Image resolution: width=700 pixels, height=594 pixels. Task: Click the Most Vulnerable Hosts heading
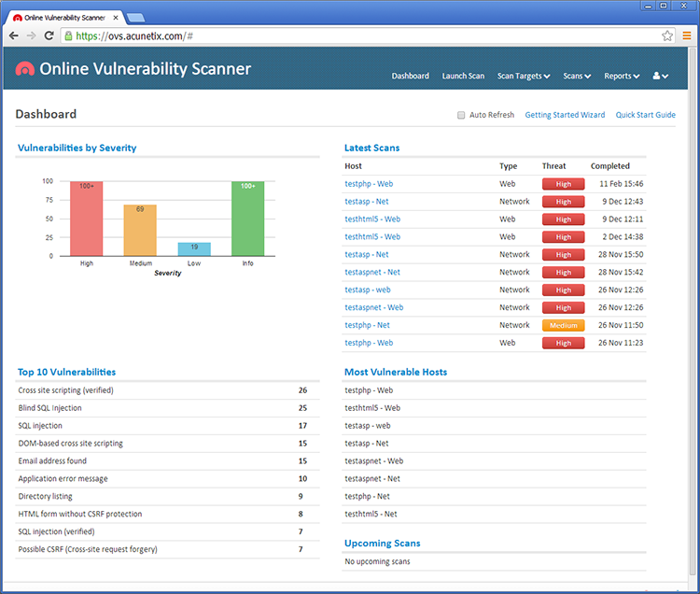[x=396, y=372]
